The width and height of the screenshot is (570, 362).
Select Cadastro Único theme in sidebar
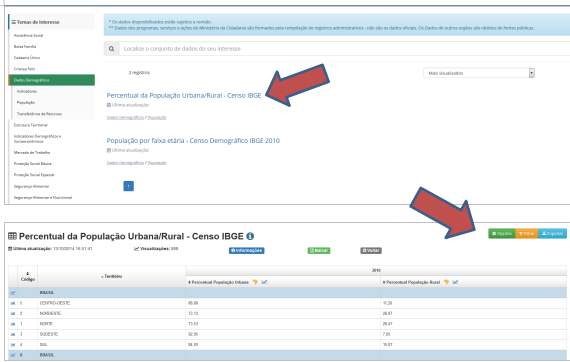coord(27,57)
